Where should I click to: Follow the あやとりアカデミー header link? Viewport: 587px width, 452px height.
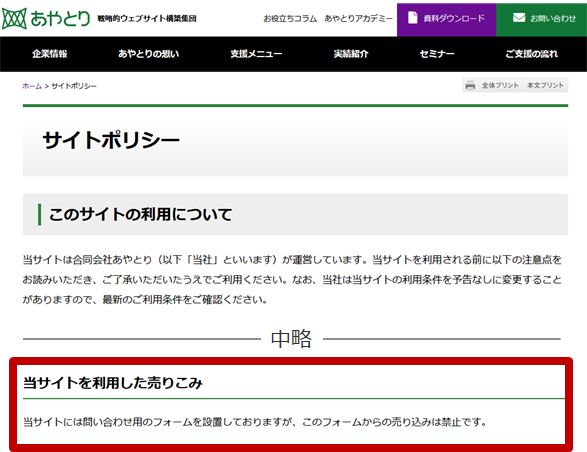359,18
